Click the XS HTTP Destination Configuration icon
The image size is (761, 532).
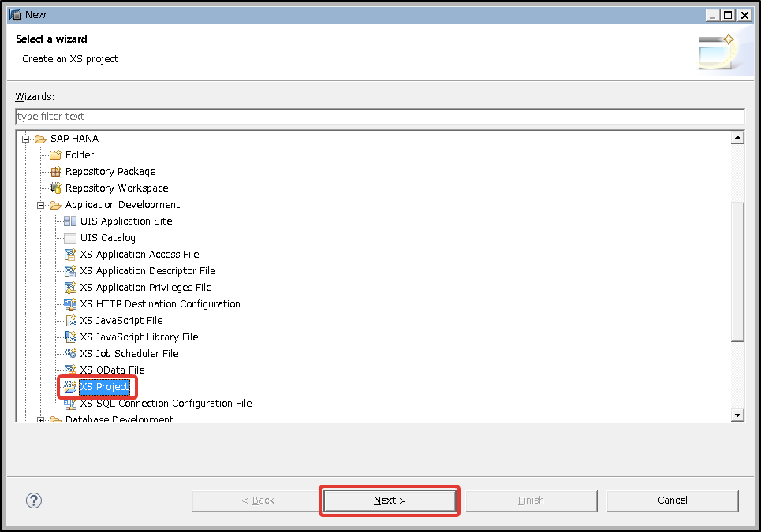coord(70,304)
